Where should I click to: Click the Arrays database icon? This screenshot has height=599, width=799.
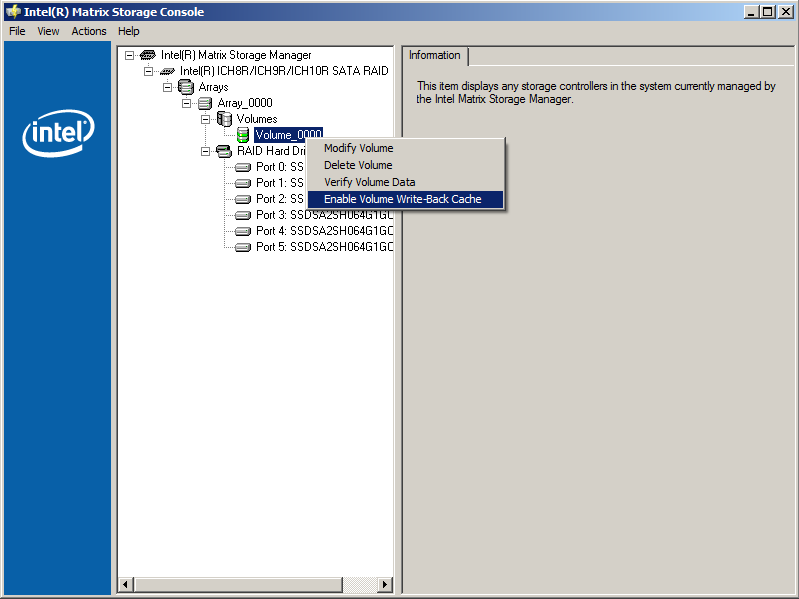pyautogui.click(x=186, y=87)
